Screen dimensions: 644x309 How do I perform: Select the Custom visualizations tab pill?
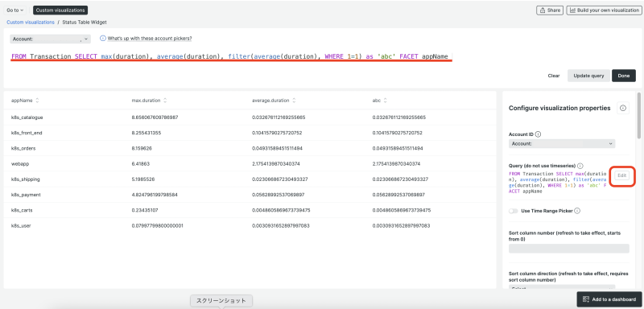[x=60, y=10]
